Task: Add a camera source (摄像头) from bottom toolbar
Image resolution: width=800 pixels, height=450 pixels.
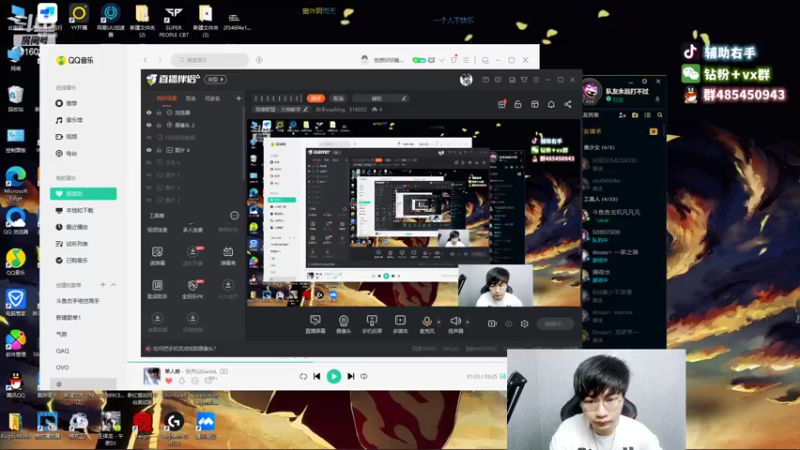Action: coord(343,323)
